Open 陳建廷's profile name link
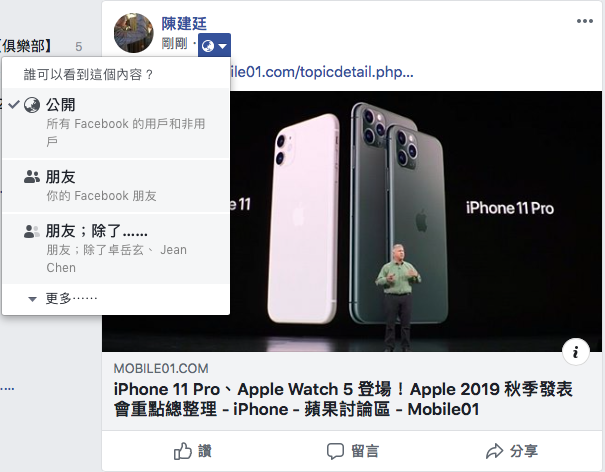Viewport: 605px width, 472px height. tap(184, 24)
